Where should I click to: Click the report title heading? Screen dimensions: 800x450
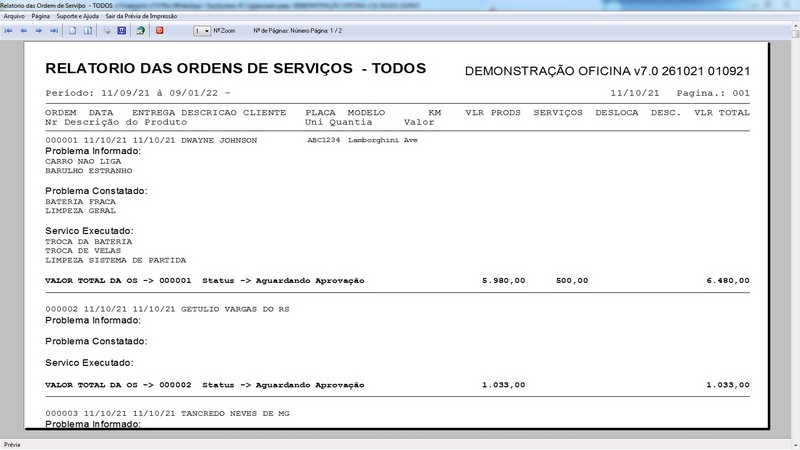(x=236, y=69)
